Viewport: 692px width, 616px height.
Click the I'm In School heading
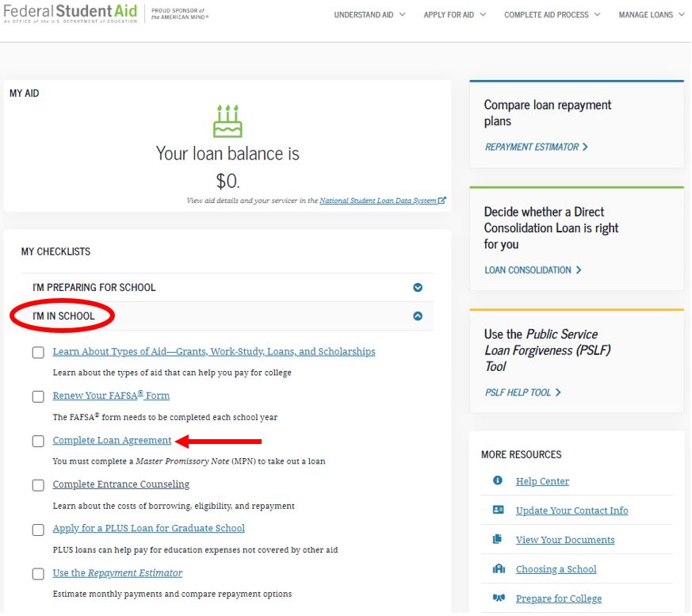click(63, 316)
